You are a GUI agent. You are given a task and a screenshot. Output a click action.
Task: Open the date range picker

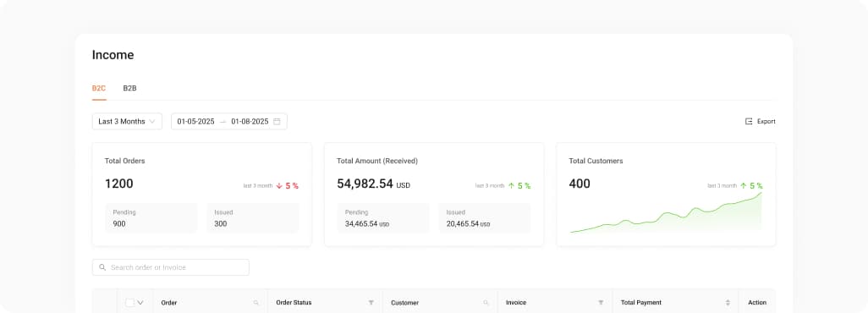(x=228, y=121)
